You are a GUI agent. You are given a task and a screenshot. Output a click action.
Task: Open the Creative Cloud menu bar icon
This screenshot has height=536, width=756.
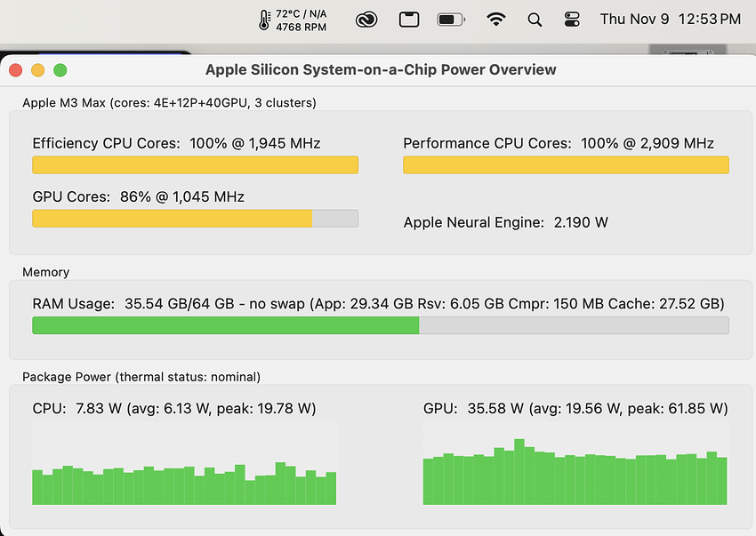[366, 20]
